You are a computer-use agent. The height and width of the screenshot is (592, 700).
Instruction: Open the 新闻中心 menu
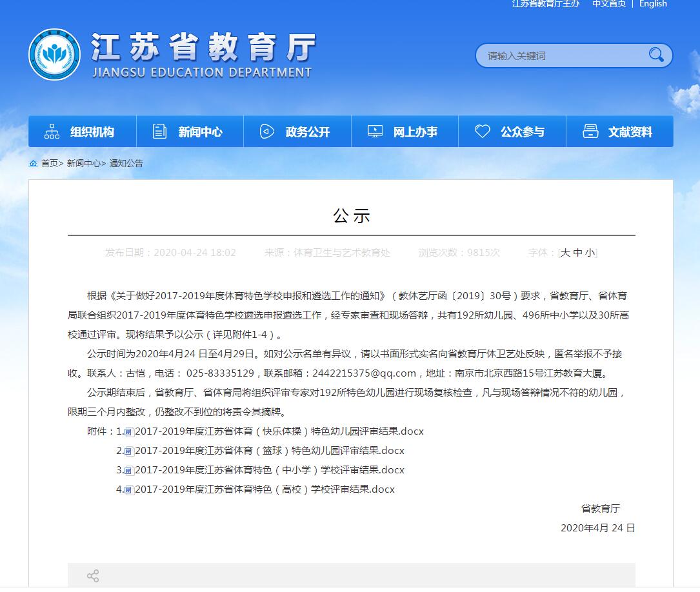(190, 131)
